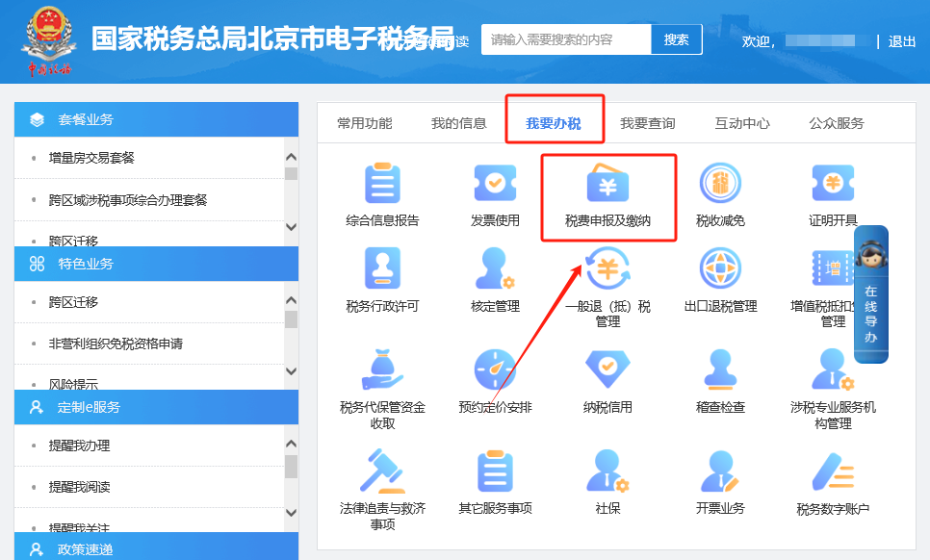The height and width of the screenshot is (560, 930).
Task: Open 纳税信用 icon
Action: (x=607, y=370)
